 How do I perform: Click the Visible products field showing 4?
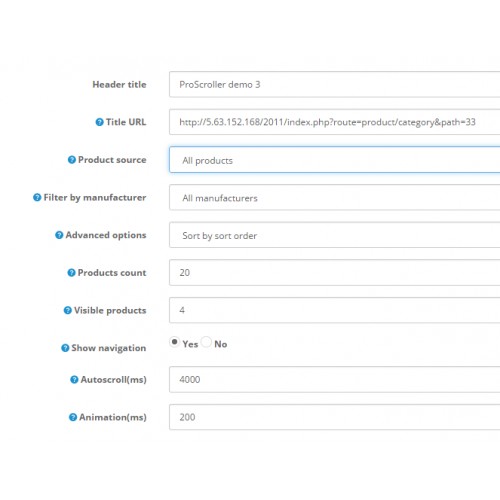pyautogui.click(x=334, y=310)
